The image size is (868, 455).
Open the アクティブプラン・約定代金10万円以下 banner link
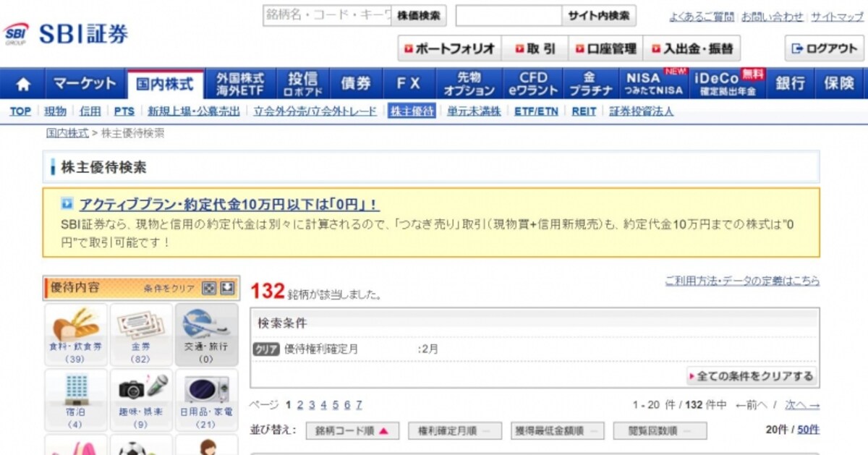[229, 204]
